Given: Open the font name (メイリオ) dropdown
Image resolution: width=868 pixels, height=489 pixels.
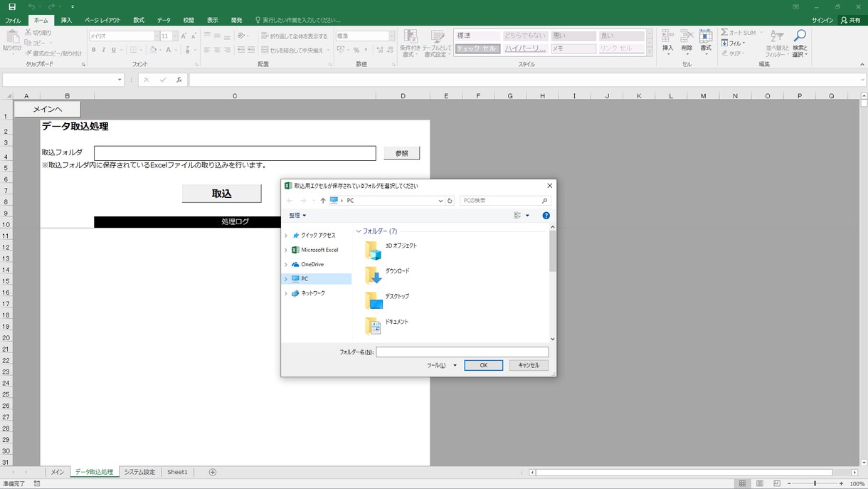Looking at the screenshot, I should [156, 36].
